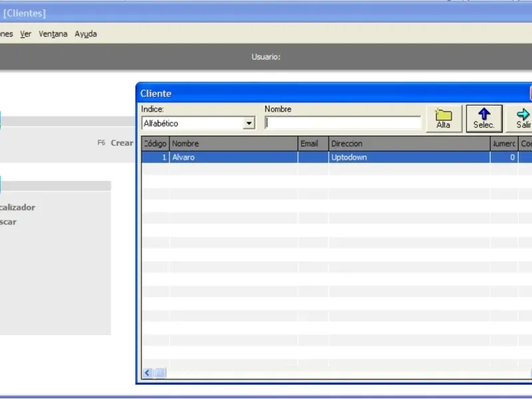Select the Alvaro client name cell
The image size is (532, 399).
tap(234, 158)
